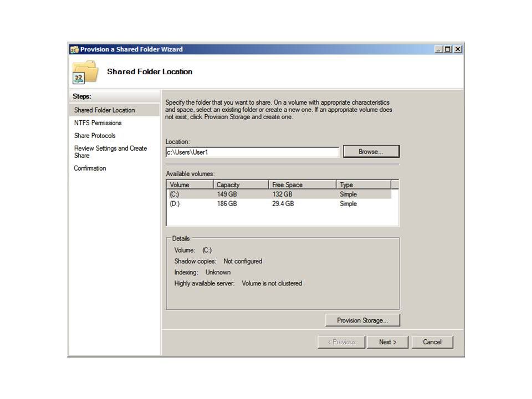
Task: Click inside the Location path field
Action: click(252, 152)
